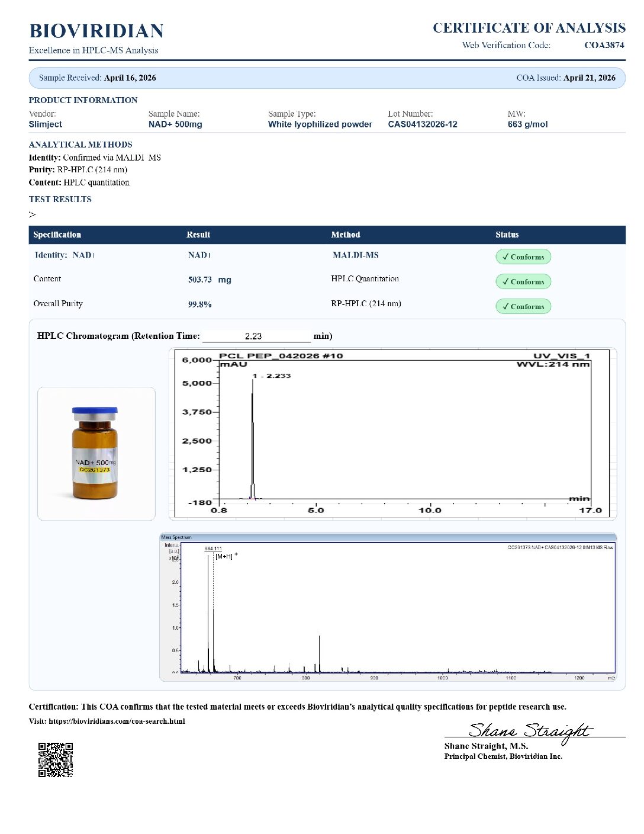The image size is (644, 834).
Task: Click the lot number CAS04132026-12
Action: pyautogui.click(x=423, y=124)
